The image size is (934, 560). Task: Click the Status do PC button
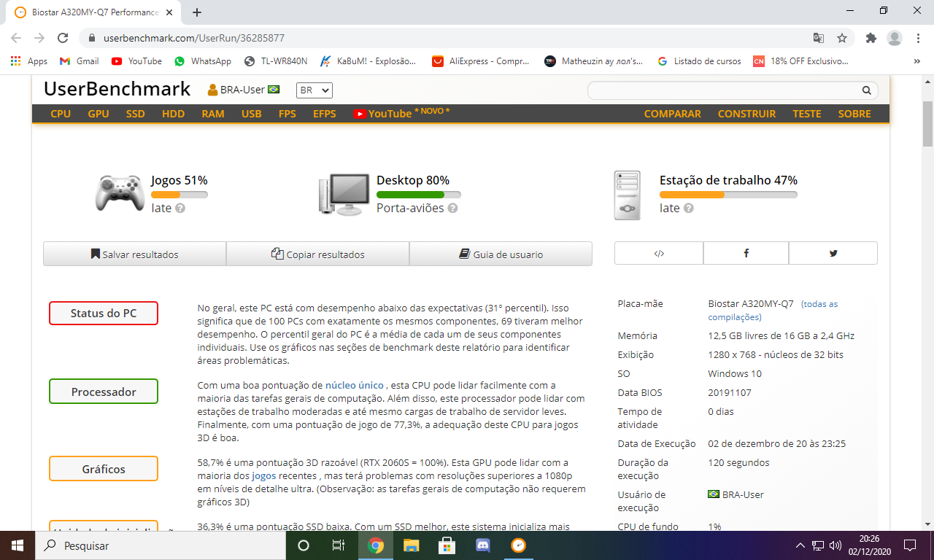coord(104,314)
